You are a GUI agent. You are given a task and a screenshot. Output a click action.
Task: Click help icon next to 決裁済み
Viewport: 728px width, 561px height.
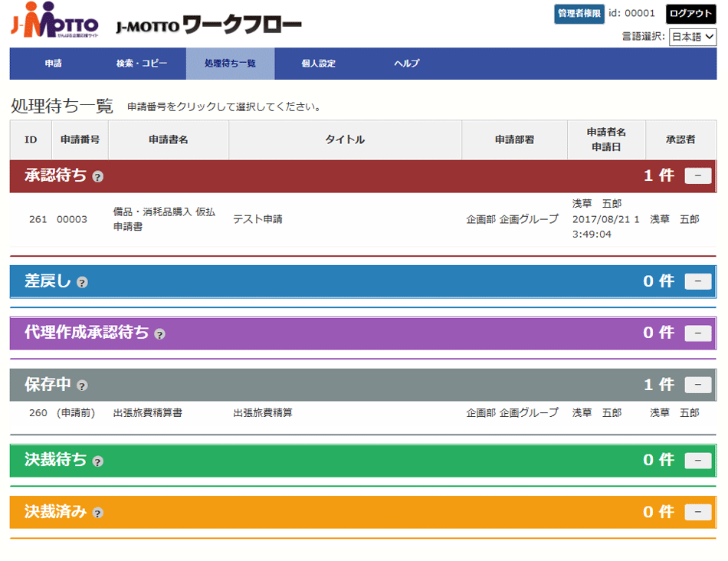point(97,513)
